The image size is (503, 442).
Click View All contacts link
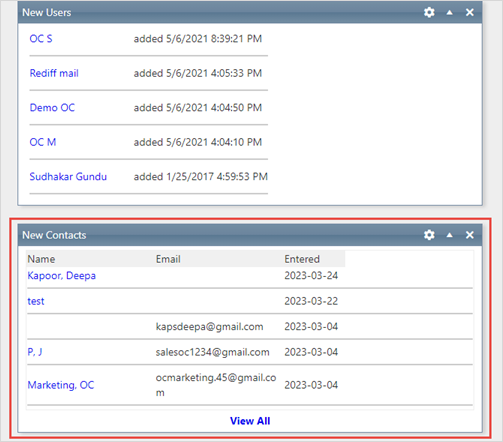[250, 421]
